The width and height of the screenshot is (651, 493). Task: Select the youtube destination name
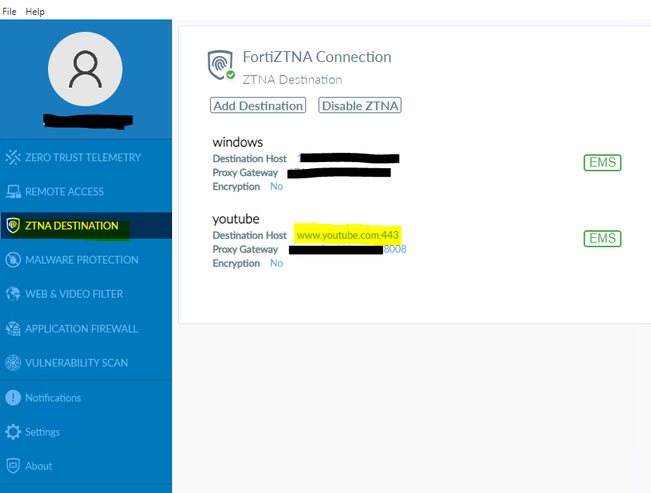tap(236, 219)
